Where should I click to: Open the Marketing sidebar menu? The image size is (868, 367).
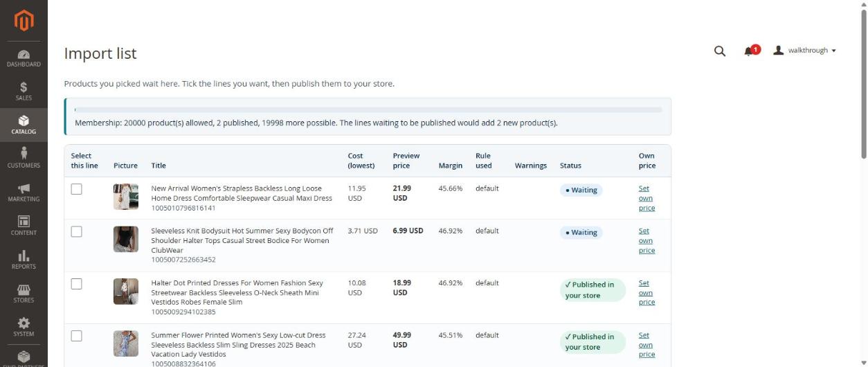24,193
